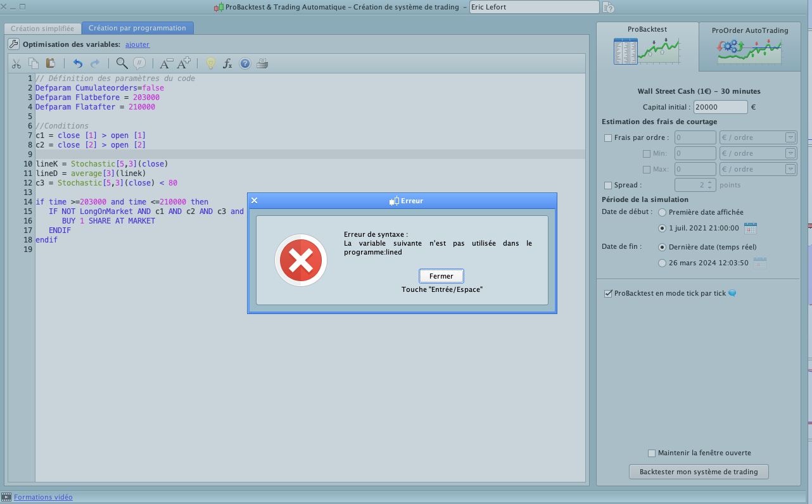Click the tick-by-tick info bubble icon
This screenshot has height=504, width=812.
pyautogui.click(x=732, y=293)
